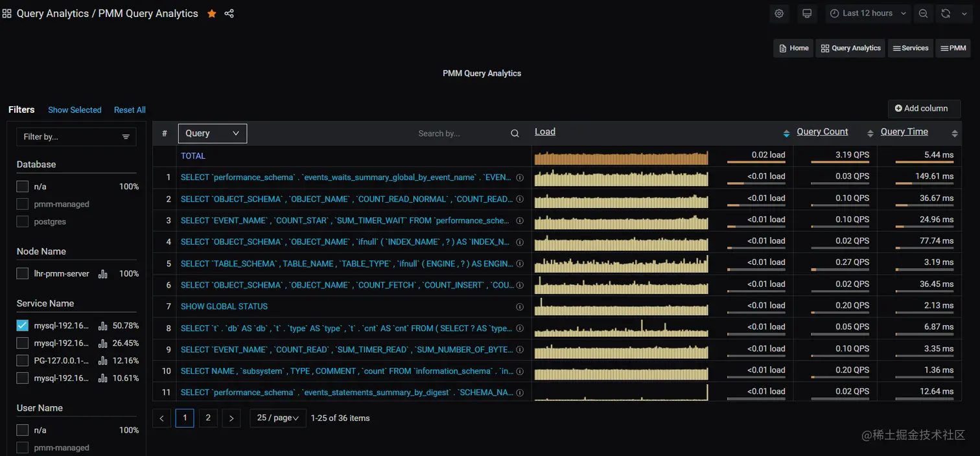Sort by Query Time column
This screenshot has width=980, height=456.
[904, 131]
